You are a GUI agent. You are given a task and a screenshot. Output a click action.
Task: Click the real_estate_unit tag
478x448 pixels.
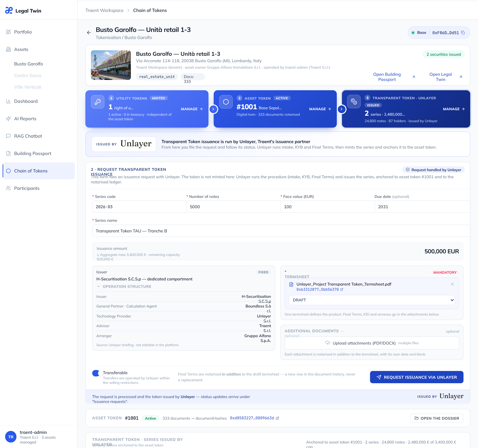[x=157, y=77]
